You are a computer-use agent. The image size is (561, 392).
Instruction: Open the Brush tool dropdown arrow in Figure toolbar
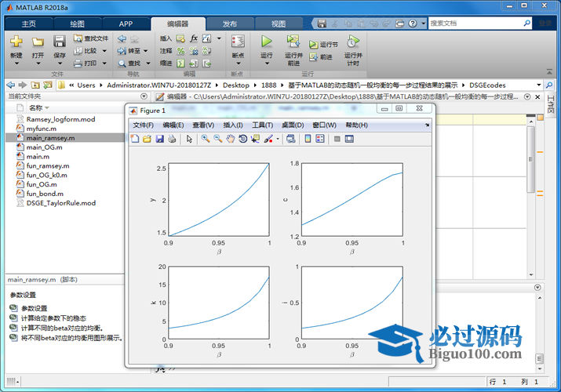point(277,139)
